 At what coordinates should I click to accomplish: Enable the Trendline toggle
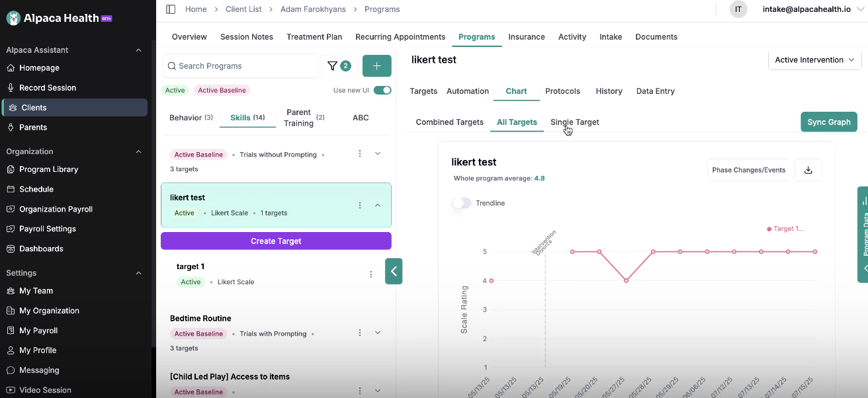pyautogui.click(x=461, y=203)
